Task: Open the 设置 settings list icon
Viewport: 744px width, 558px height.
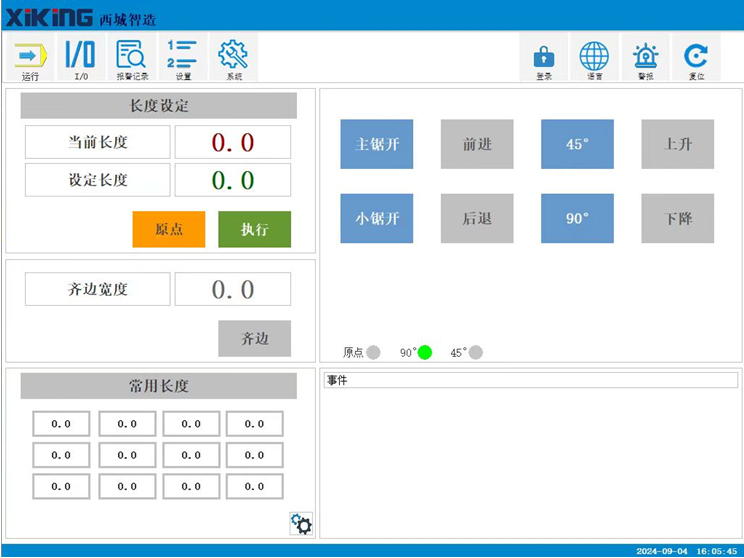Action: click(183, 57)
